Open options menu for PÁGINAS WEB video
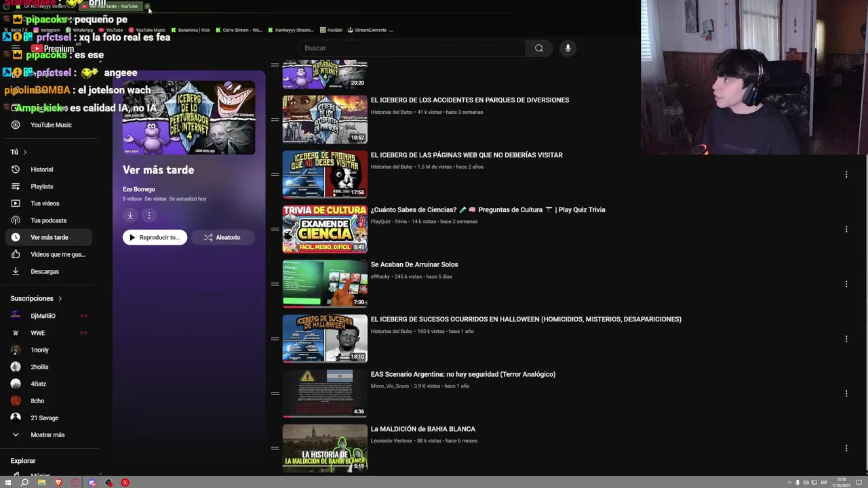 click(x=846, y=174)
